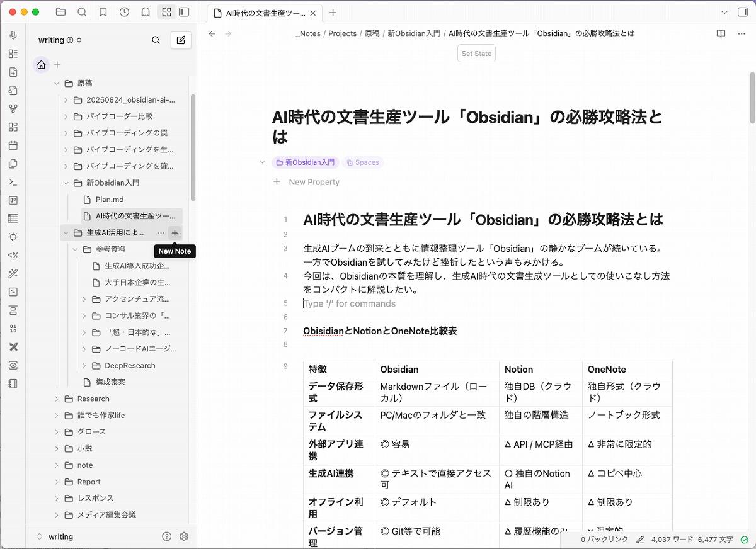Open a new tab with the plus button
The width and height of the screenshot is (756, 549).
333,13
